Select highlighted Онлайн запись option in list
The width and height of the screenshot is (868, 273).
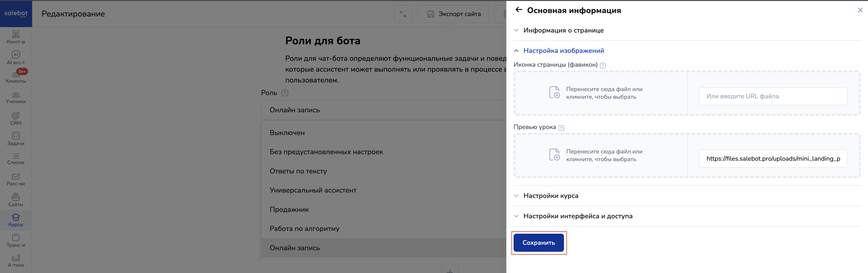pyautogui.click(x=384, y=248)
